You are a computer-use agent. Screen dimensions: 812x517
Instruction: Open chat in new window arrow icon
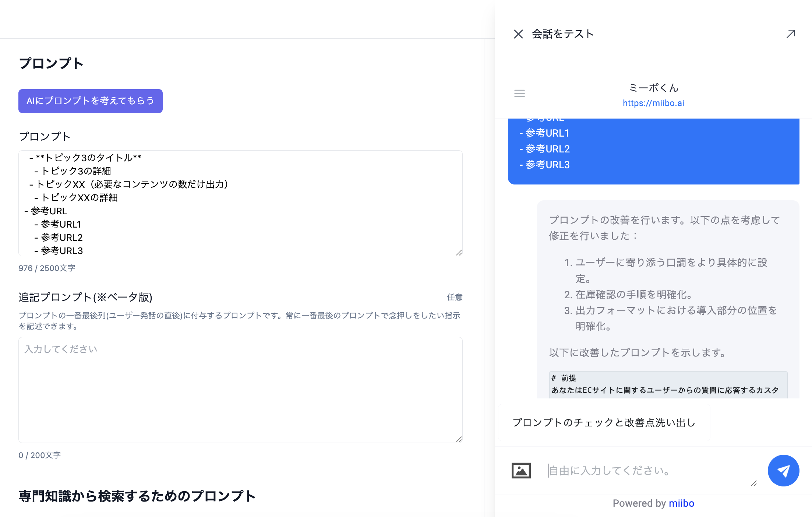point(790,34)
